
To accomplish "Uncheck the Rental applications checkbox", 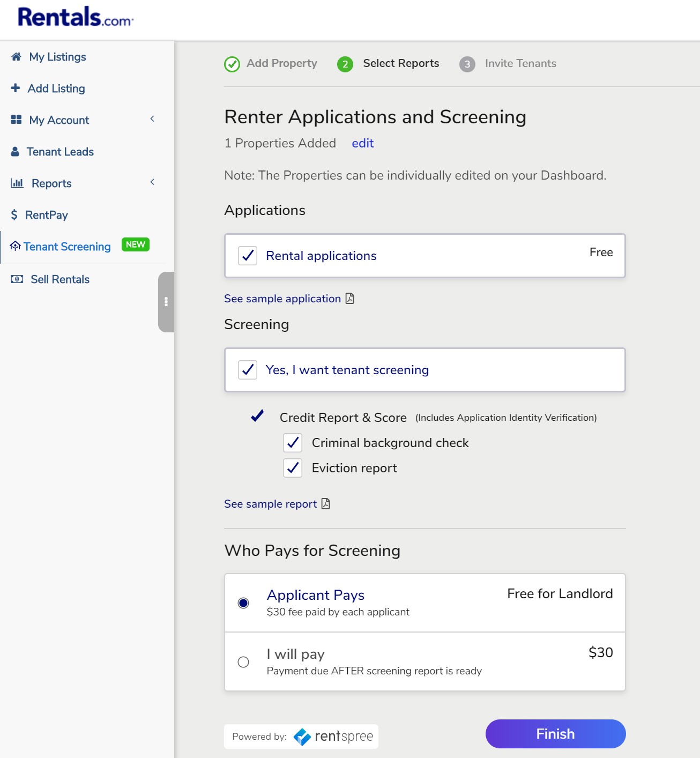I will (x=247, y=256).
